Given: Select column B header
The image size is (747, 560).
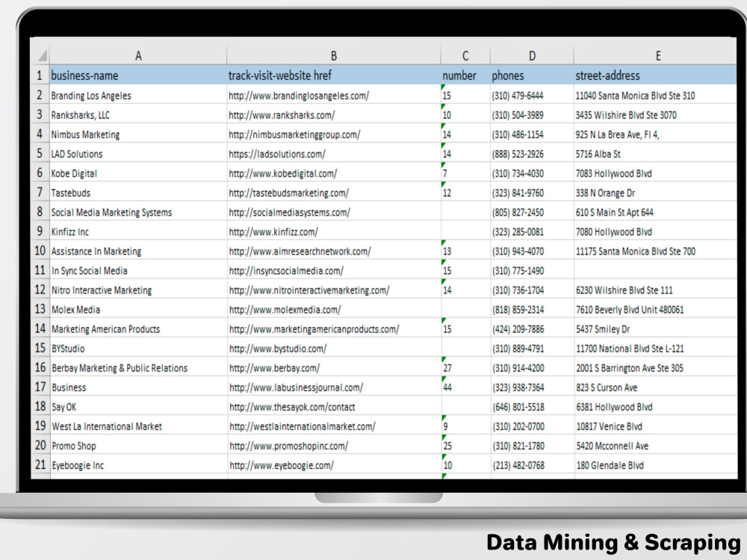Looking at the screenshot, I should pyautogui.click(x=334, y=56).
